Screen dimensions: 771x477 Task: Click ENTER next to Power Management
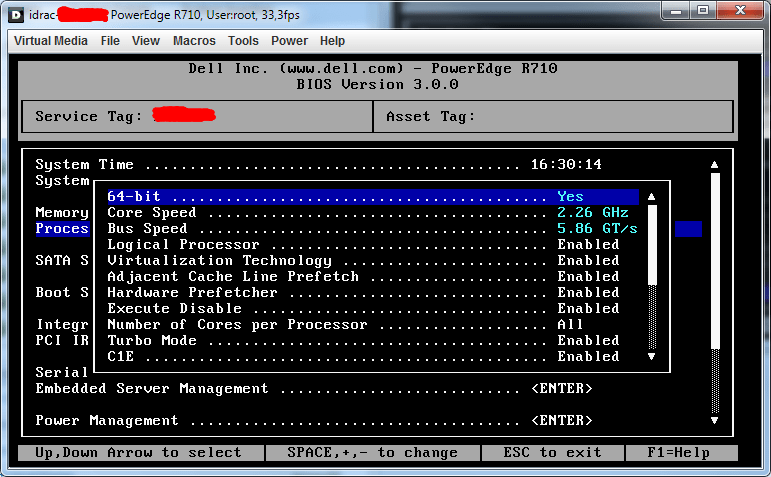pyautogui.click(x=562, y=420)
